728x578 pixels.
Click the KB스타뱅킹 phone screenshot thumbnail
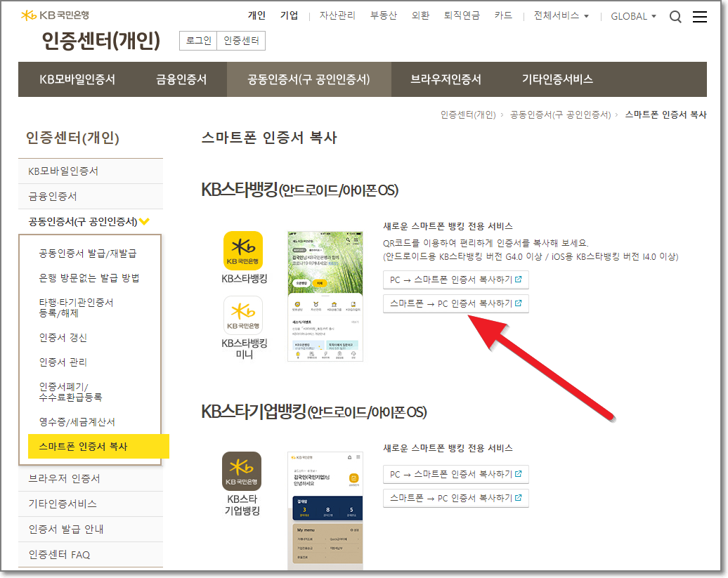(x=325, y=296)
